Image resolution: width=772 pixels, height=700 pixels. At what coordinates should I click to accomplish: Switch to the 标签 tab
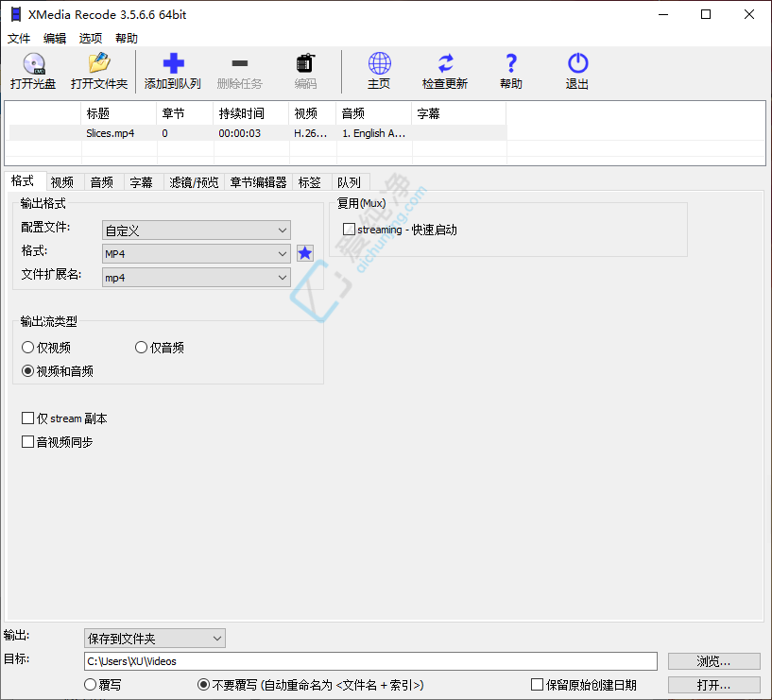310,182
